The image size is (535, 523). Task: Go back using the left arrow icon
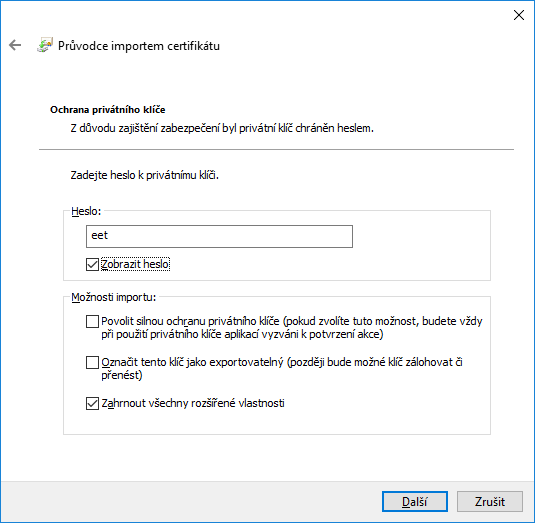(x=15, y=45)
